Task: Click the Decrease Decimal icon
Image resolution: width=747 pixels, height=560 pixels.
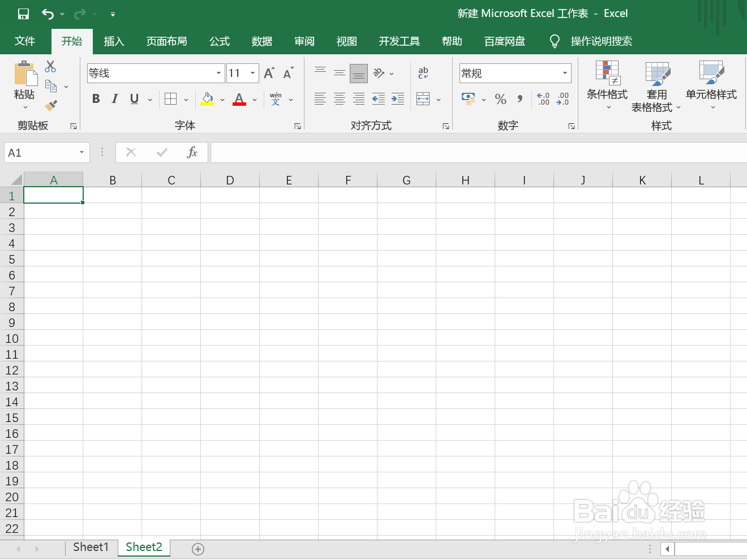Action: (563, 99)
